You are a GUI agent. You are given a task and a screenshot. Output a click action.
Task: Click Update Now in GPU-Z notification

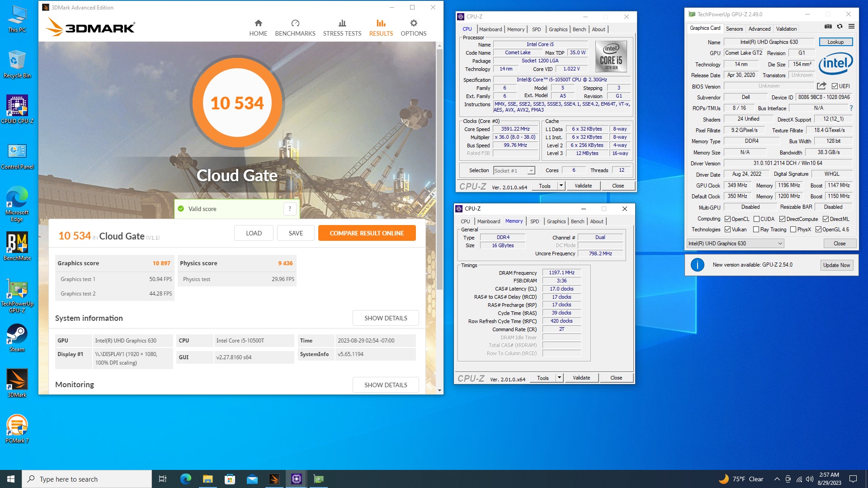click(x=836, y=265)
